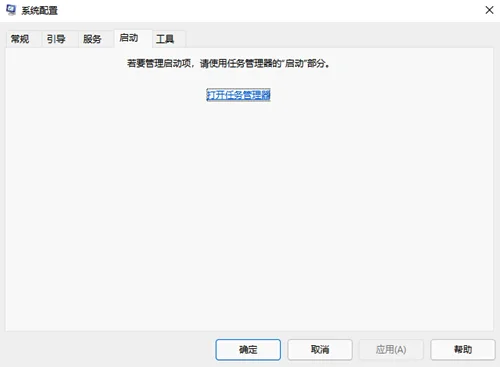Click the greyed-out 应用(A) button

(x=391, y=350)
